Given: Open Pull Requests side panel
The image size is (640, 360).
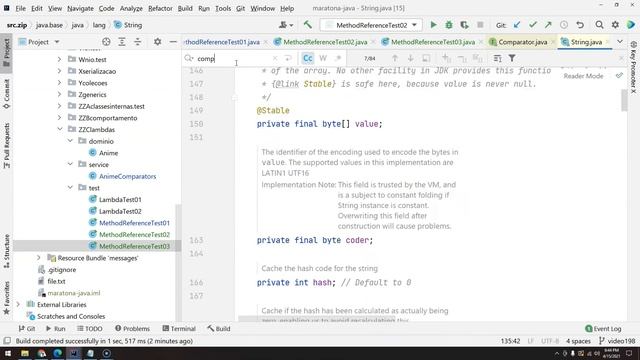Looking at the screenshot, I should (x=7, y=145).
